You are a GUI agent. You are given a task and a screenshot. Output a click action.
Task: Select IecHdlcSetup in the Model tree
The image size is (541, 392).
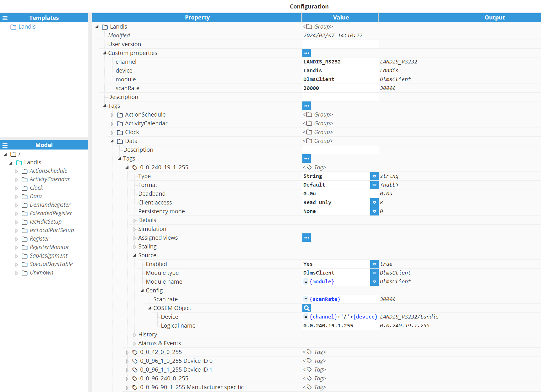pyautogui.click(x=46, y=222)
